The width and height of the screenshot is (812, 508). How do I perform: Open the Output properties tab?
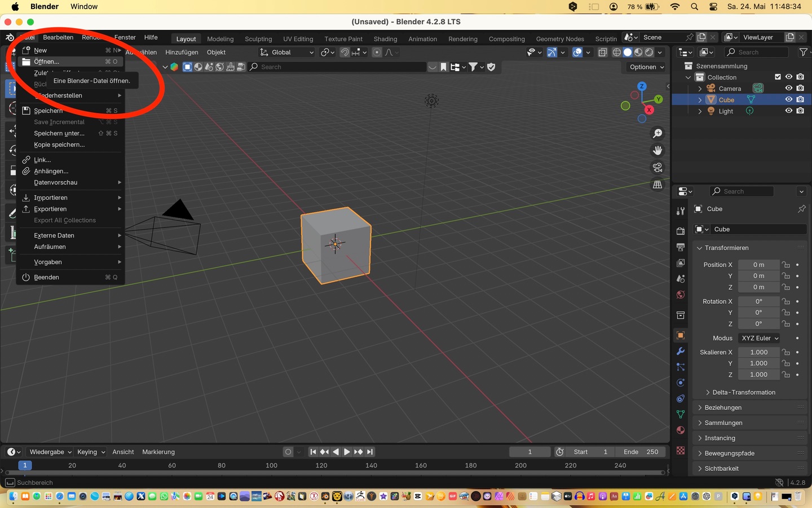pos(681,247)
